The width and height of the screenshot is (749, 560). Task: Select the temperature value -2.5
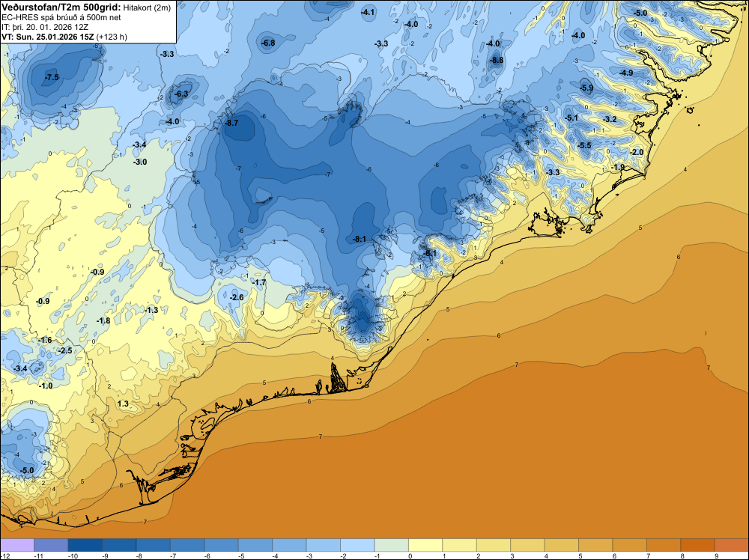point(65,351)
